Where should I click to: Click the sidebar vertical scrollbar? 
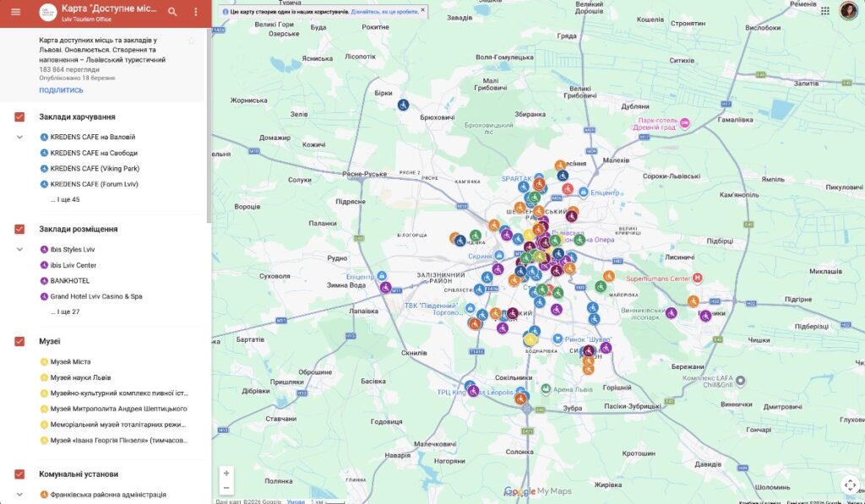click(209, 126)
